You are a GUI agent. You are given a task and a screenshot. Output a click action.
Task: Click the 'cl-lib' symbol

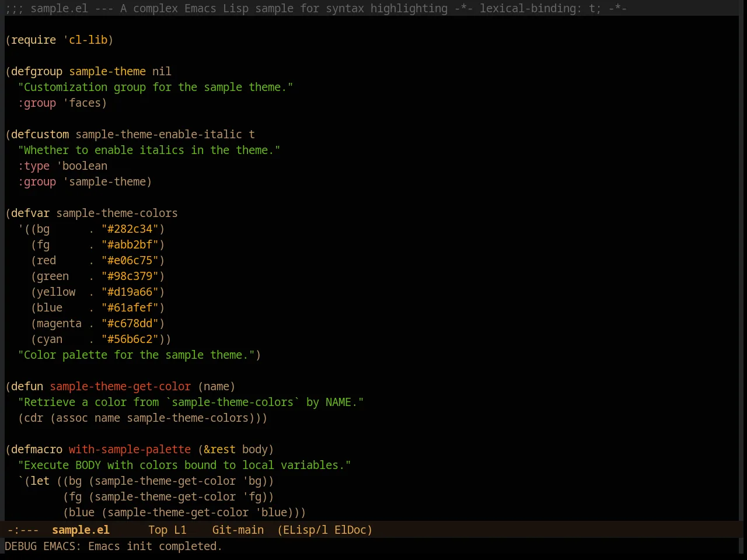click(x=88, y=40)
